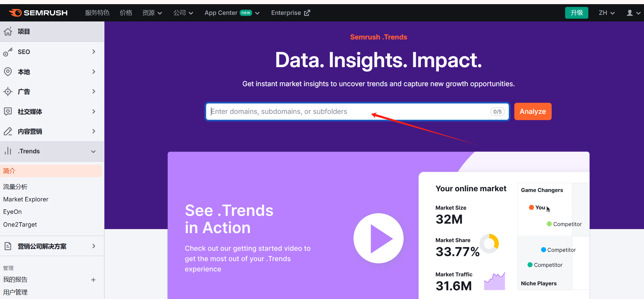Open the 资源 dropdown menu
The width and height of the screenshot is (644, 299).
coord(152,13)
